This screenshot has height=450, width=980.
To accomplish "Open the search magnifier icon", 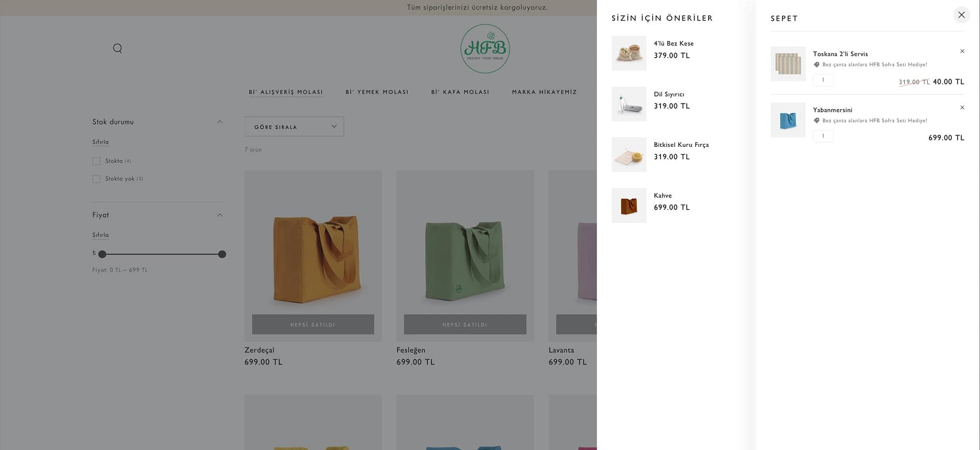I will [117, 48].
